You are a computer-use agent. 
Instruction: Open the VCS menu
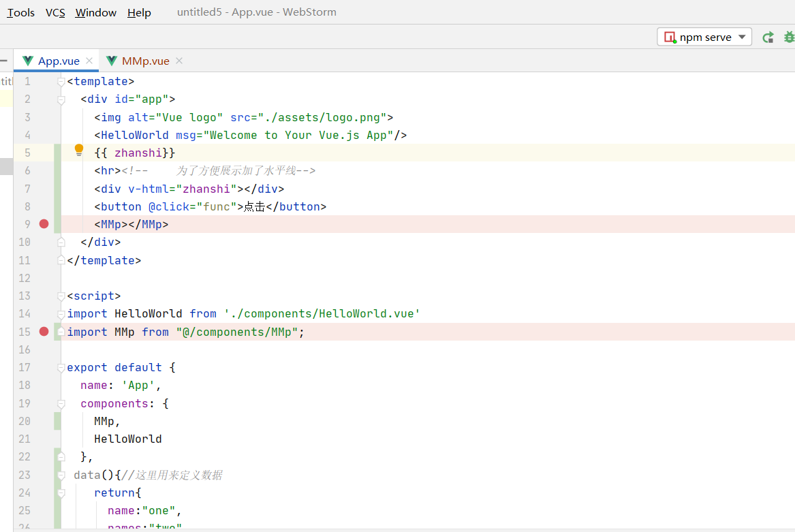point(55,12)
